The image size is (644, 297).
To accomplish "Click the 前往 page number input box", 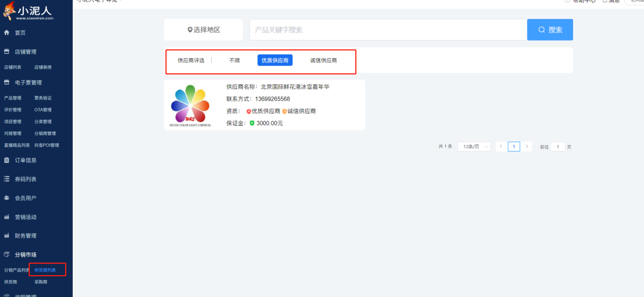I will click(x=558, y=146).
